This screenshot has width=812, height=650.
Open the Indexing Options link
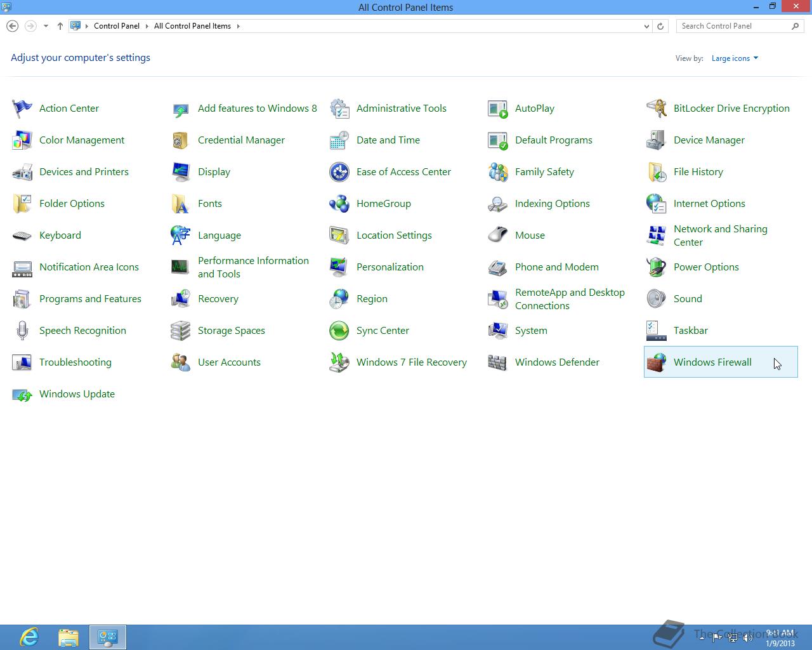click(553, 204)
